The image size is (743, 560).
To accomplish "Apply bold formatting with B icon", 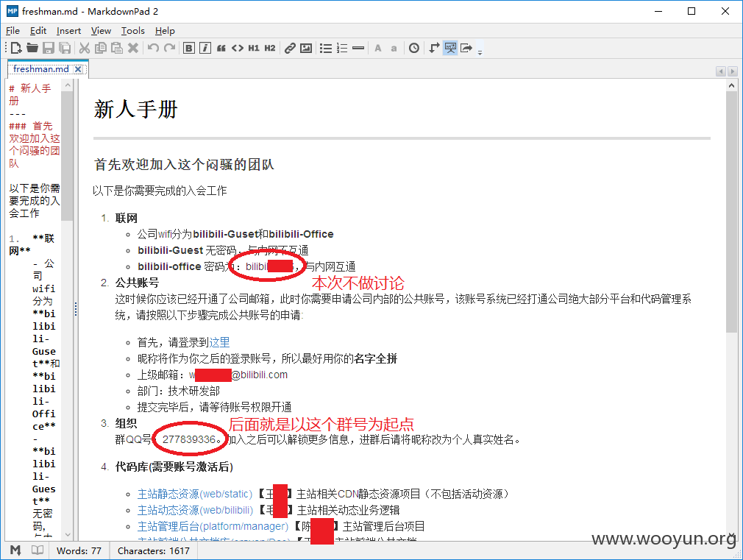I will point(188,48).
